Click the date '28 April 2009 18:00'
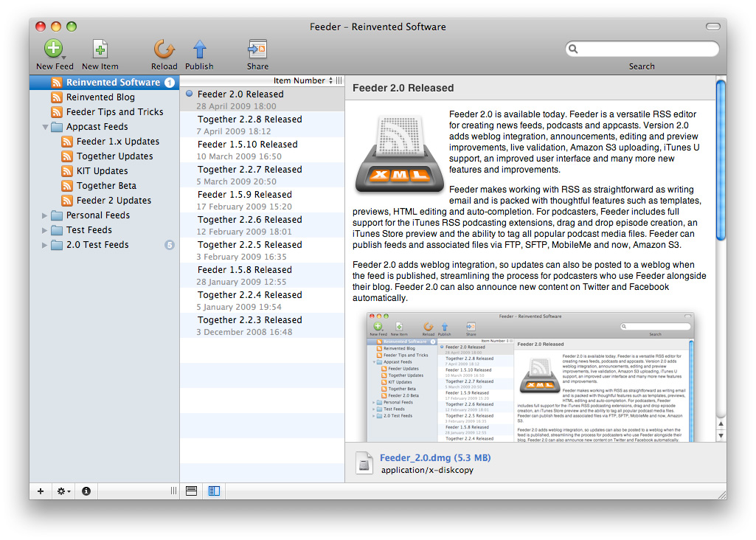The image size is (756, 540). (x=236, y=106)
